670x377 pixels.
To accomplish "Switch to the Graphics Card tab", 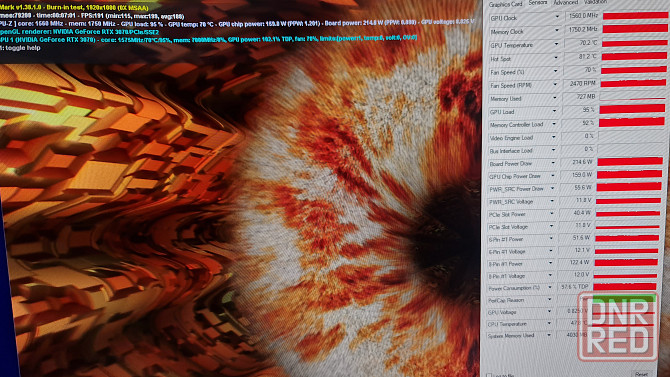I will [x=505, y=4].
